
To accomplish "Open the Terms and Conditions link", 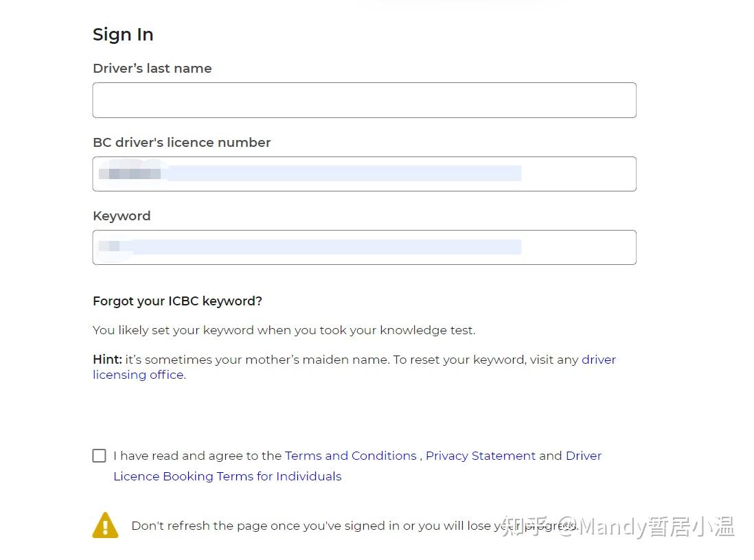I will 350,456.
